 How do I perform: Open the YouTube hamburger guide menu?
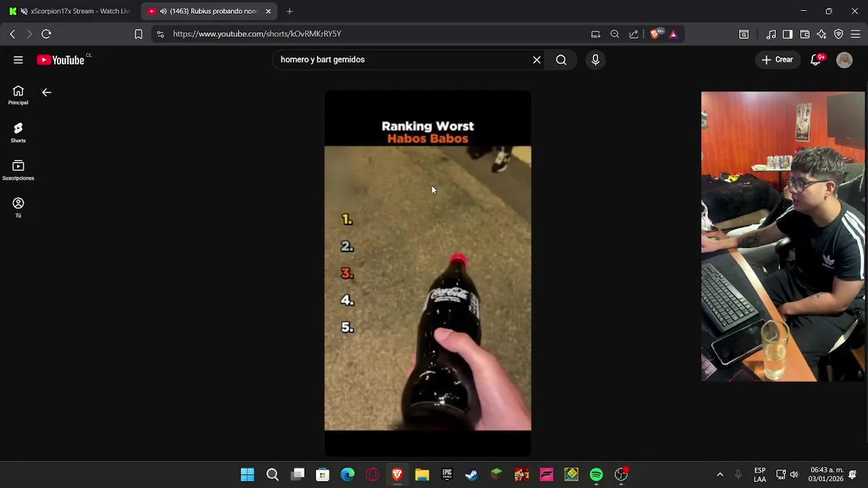tap(18, 60)
